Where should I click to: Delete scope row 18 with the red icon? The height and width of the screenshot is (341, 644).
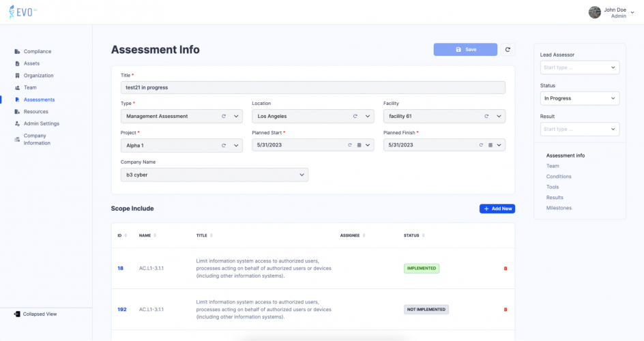click(x=506, y=269)
